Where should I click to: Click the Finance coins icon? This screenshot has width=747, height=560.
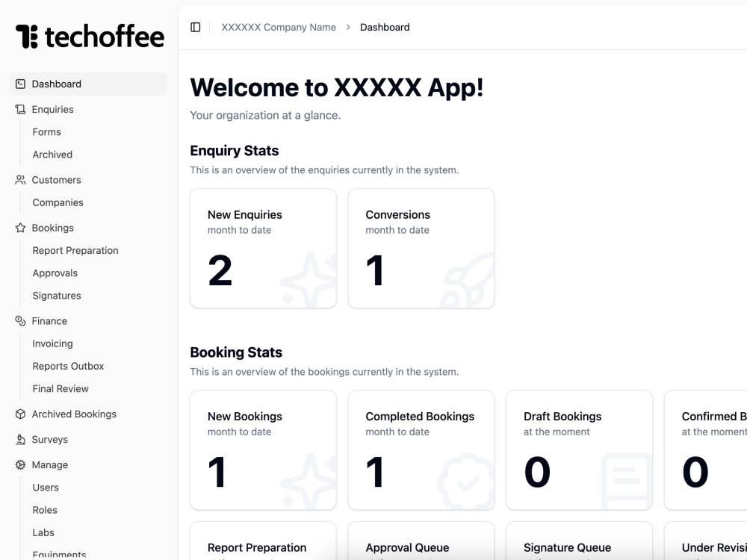click(x=20, y=321)
